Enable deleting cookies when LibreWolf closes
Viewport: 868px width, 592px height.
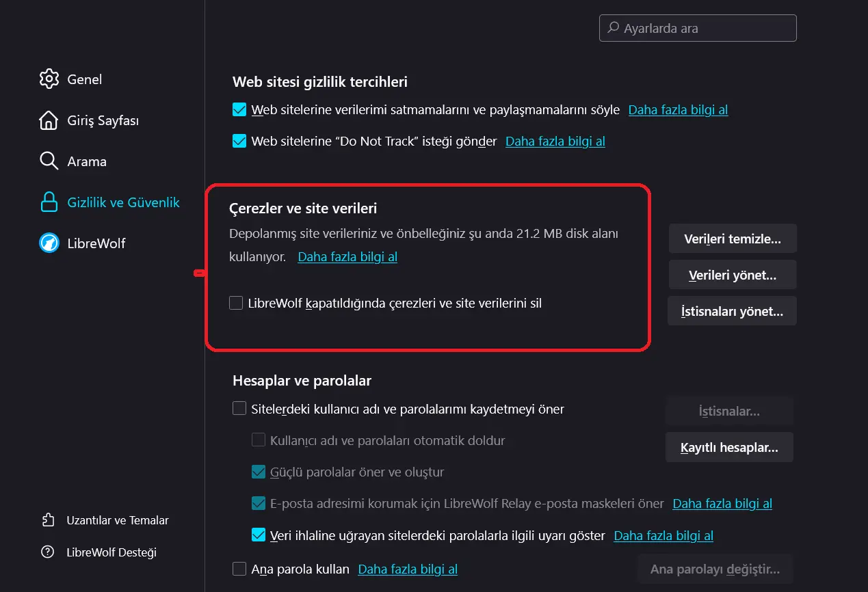pyautogui.click(x=236, y=303)
